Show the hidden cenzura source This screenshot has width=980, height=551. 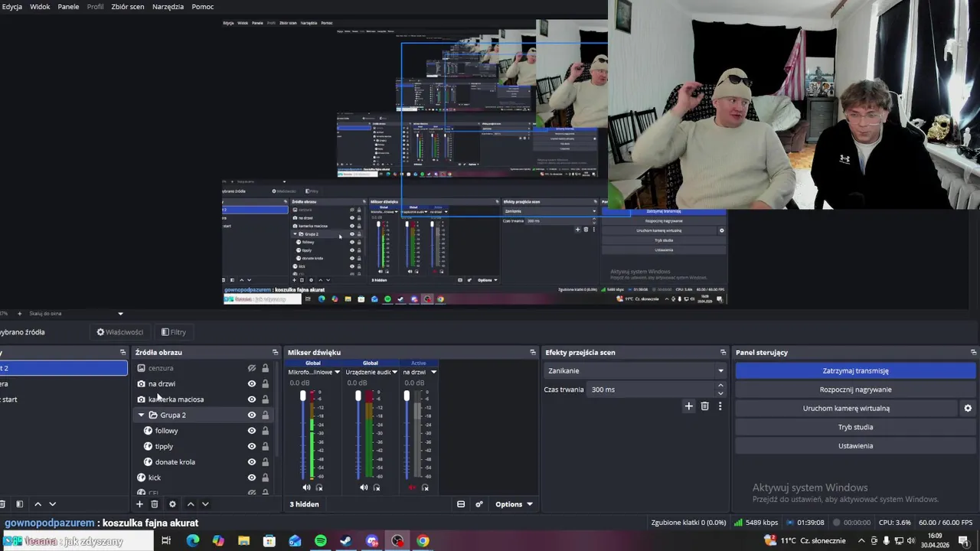click(x=251, y=368)
